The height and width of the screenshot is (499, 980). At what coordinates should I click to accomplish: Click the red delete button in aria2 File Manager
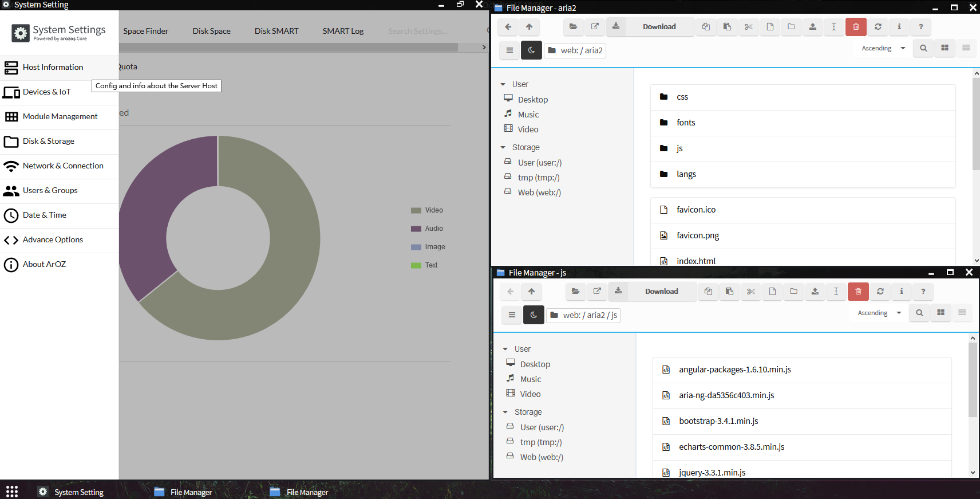coord(856,27)
